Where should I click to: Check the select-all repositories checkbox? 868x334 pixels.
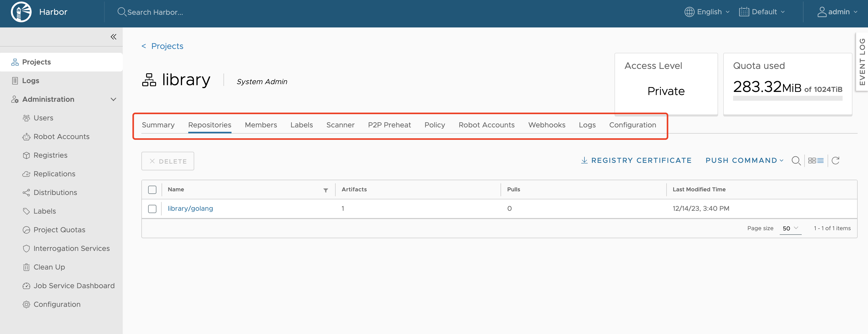pos(152,190)
